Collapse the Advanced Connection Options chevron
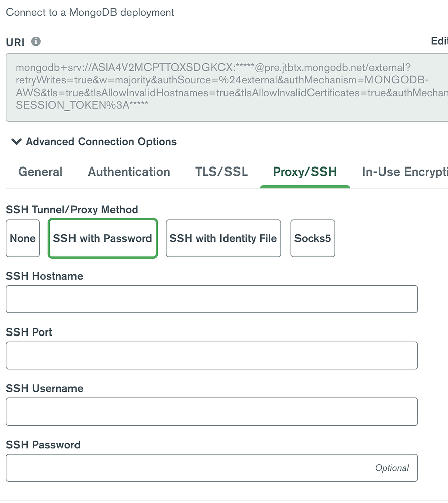The height and width of the screenshot is (503, 448). coord(16,142)
